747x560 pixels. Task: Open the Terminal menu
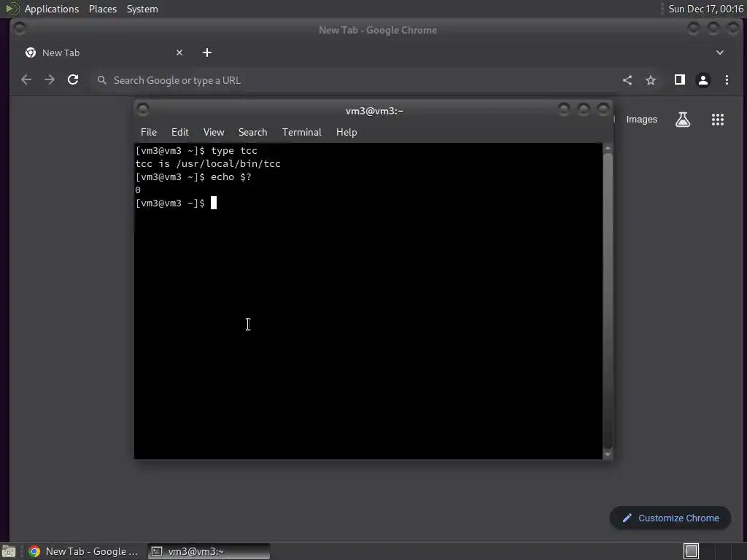coord(301,133)
